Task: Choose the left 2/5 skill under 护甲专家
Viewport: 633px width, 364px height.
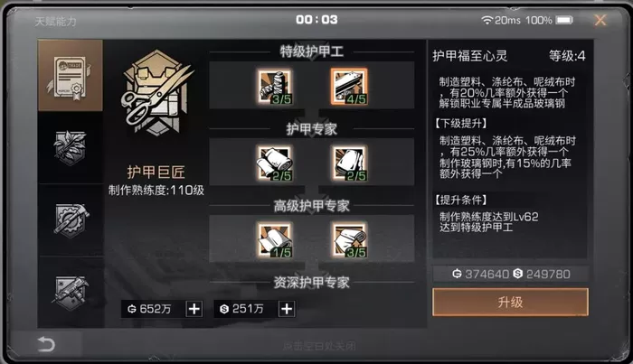Action: coord(275,163)
